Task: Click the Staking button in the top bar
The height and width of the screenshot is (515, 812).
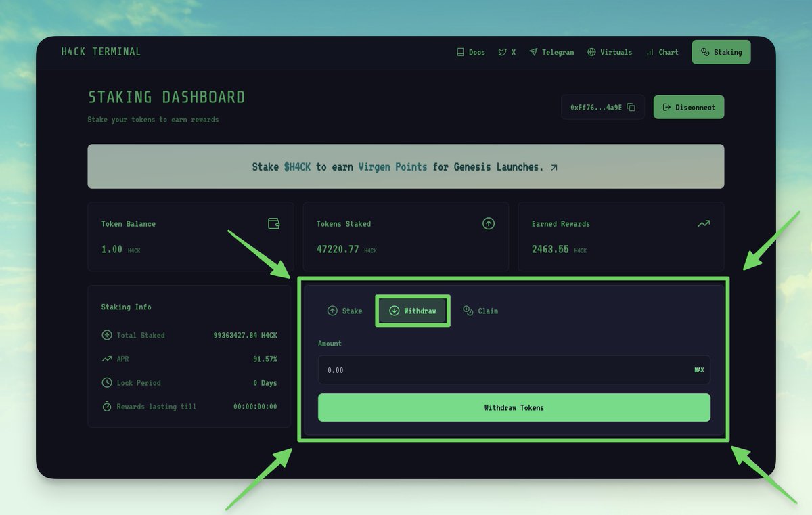Action: (x=721, y=52)
